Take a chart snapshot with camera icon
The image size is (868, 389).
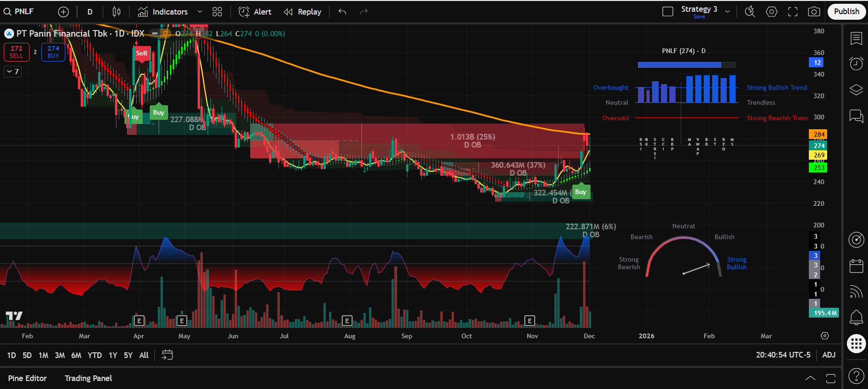(x=814, y=12)
